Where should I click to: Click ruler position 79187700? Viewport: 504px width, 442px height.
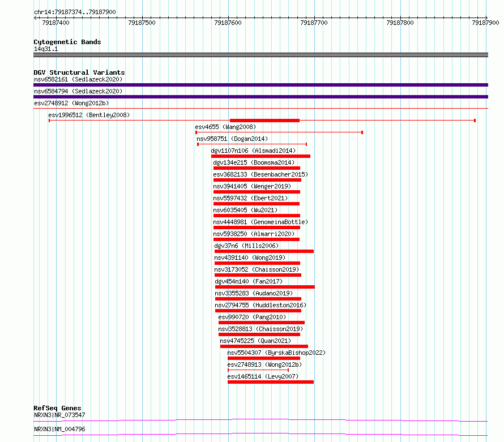(314, 23)
